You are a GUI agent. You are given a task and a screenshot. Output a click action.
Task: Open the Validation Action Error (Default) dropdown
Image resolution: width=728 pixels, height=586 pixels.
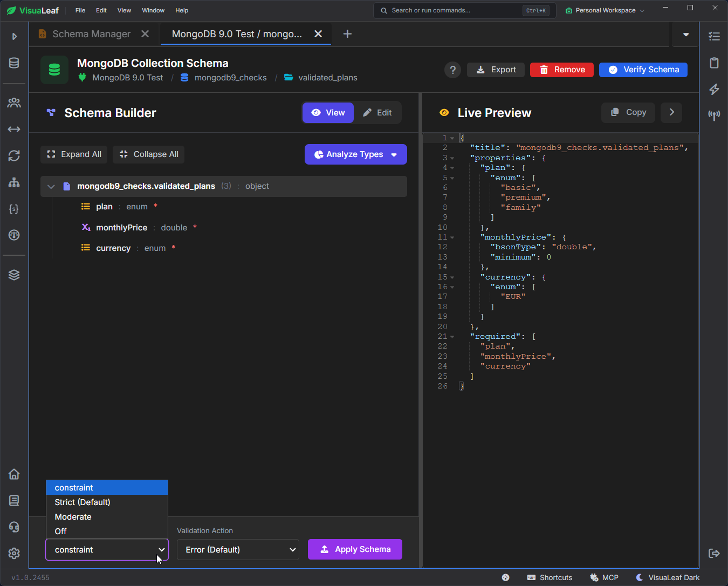click(x=238, y=549)
